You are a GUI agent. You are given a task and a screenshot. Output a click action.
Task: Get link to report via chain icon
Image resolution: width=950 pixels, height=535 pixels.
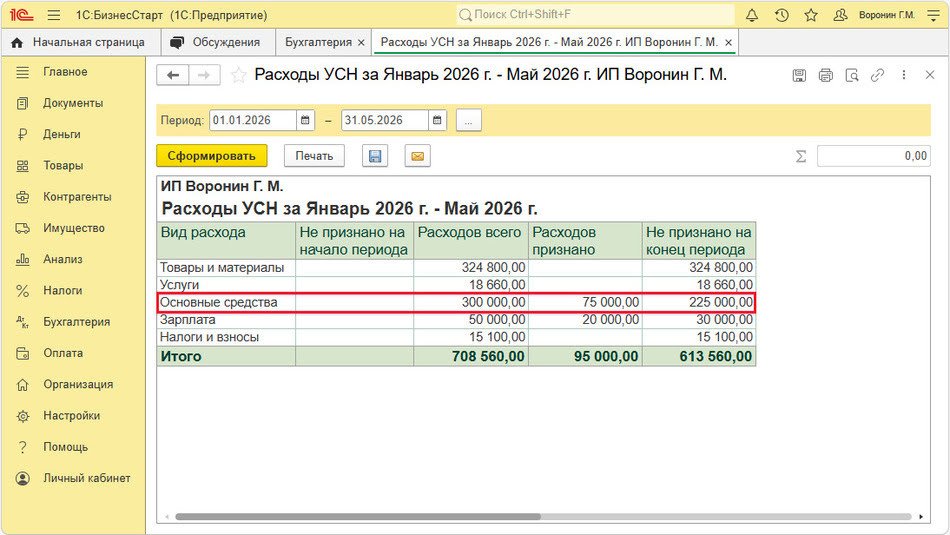pos(877,75)
